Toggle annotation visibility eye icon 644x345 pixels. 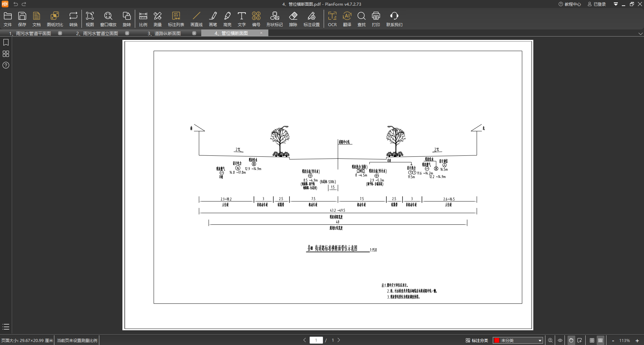click(x=560, y=340)
